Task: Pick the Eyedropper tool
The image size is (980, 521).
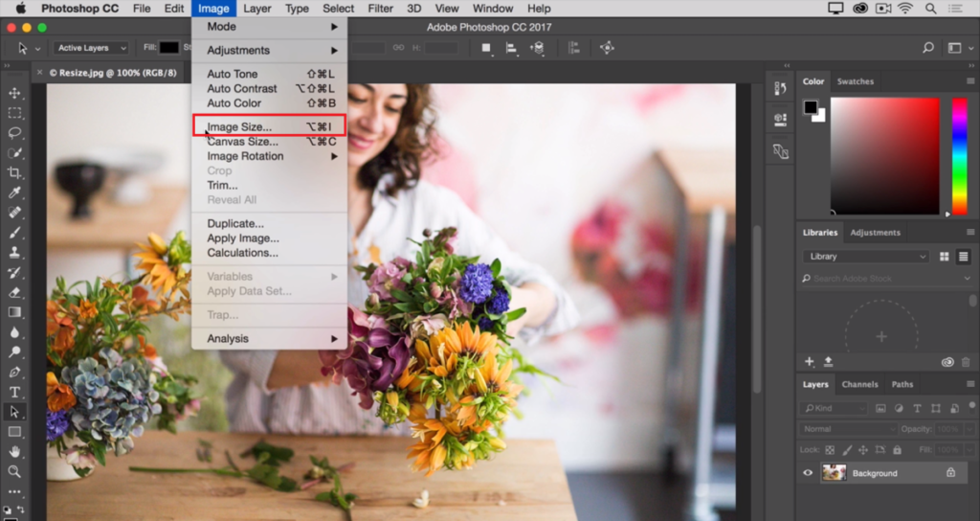Action: [x=14, y=193]
